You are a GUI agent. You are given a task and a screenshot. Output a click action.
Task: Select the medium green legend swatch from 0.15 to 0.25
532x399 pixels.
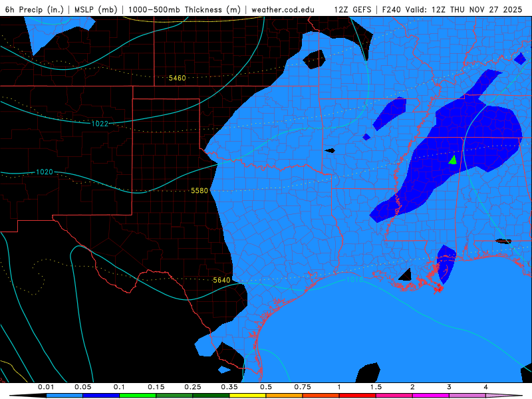pyautogui.click(x=174, y=396)
